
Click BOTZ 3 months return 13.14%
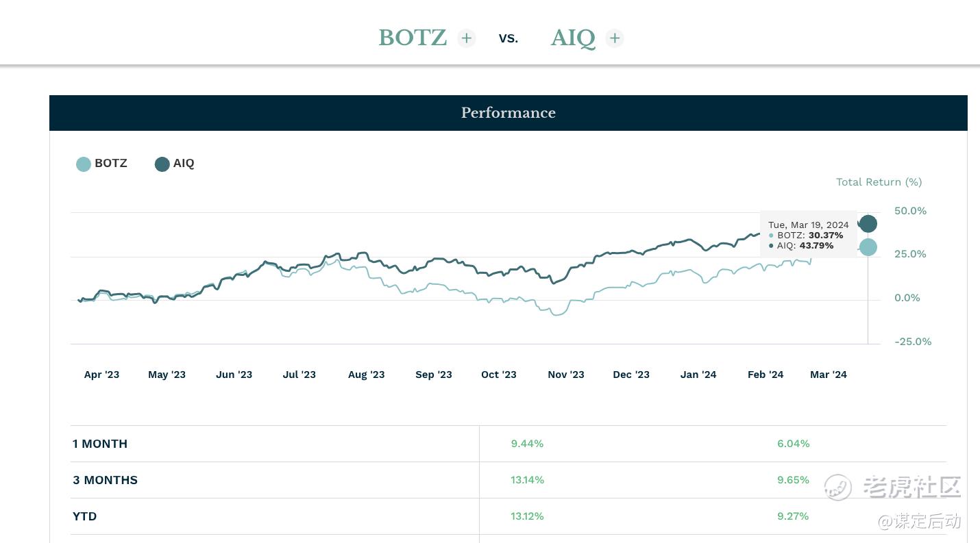click(x=527, y=480)
